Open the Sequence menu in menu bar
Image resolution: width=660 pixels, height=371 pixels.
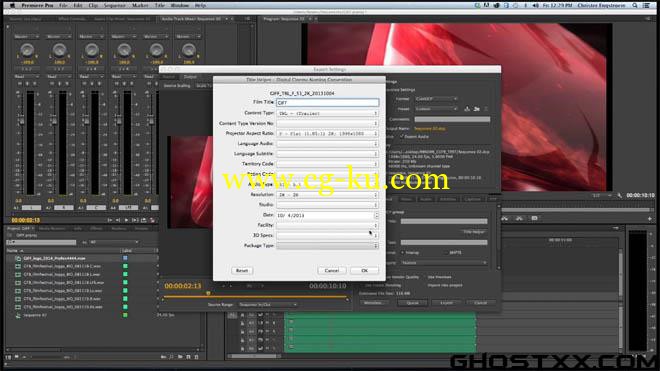[x=114, y=5]
